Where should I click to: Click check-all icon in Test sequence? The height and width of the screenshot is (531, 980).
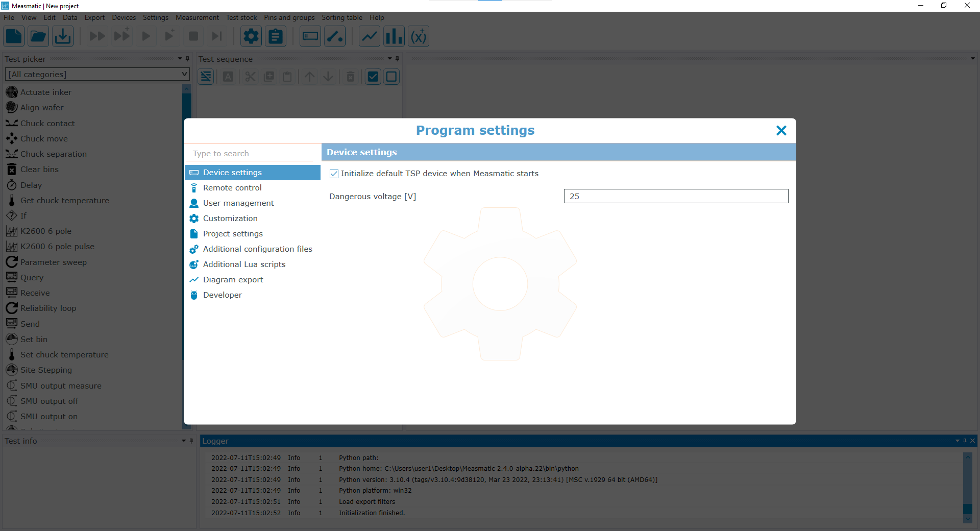[373, 77]
